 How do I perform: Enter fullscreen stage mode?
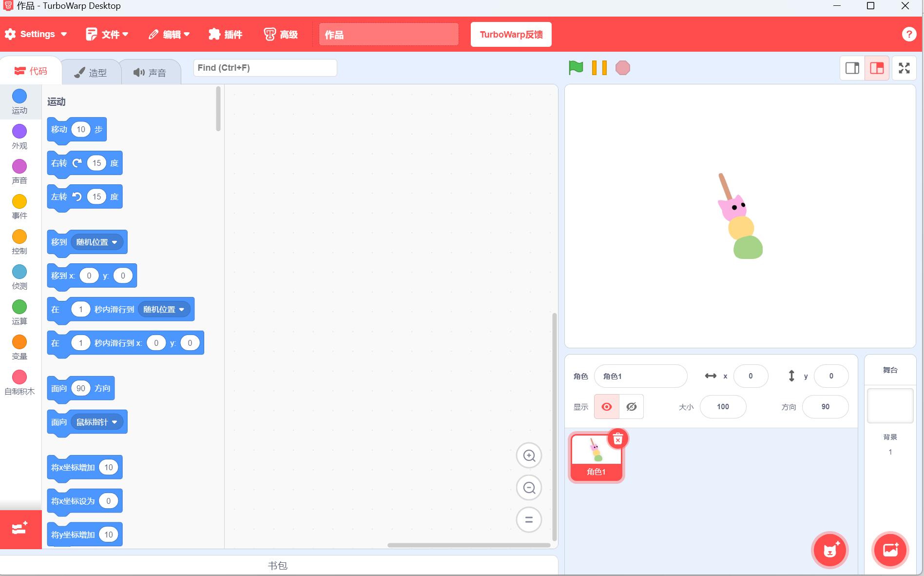click(904, 68)
